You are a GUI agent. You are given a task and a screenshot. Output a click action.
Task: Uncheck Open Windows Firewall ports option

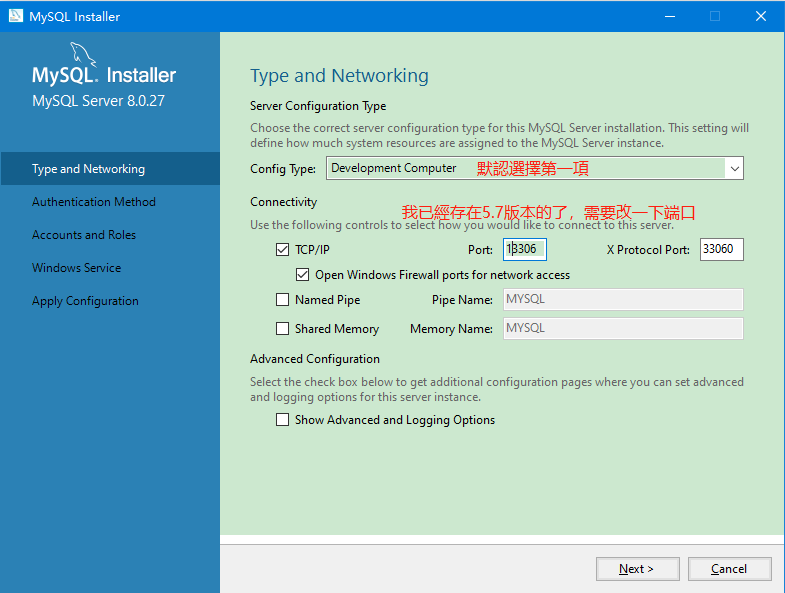(x=302, y=274)
